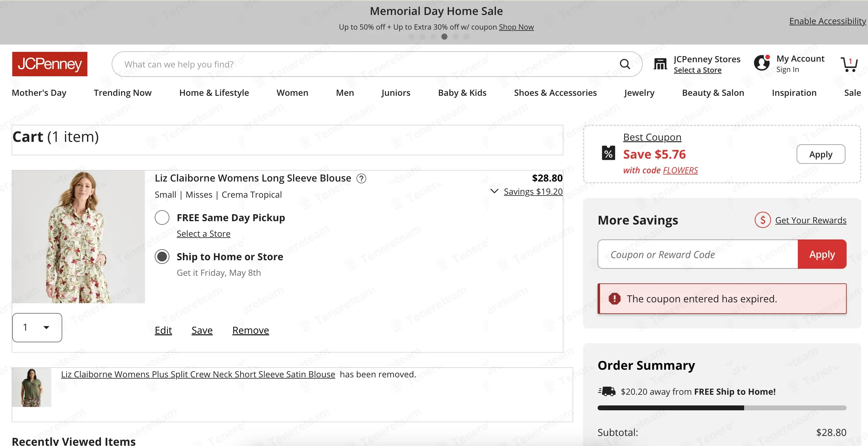The image size is (868, 446).
Task: Click 'Small | Misses | Crema Tropical' text
Action: coord(218,195)
